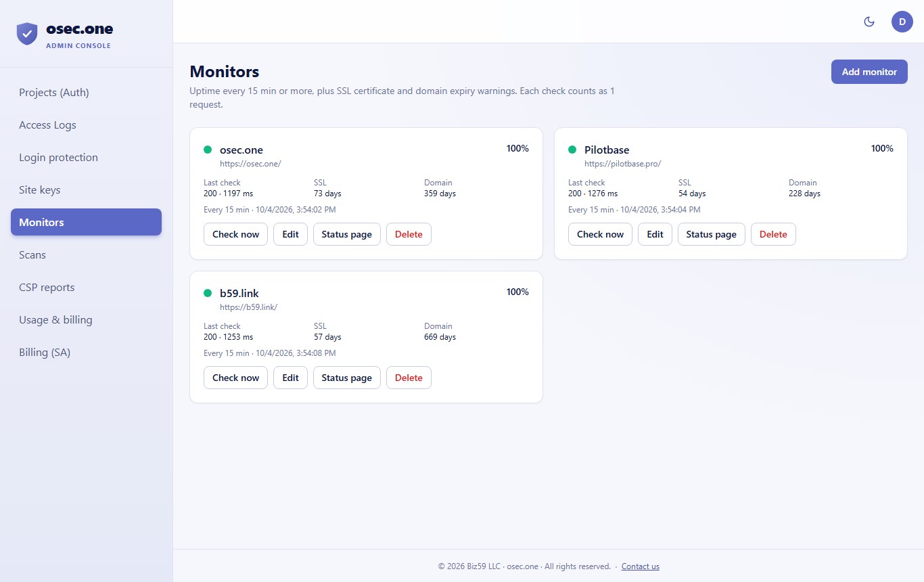
Task: Click the osec.one shield logo icon
Action: [27, 34]
